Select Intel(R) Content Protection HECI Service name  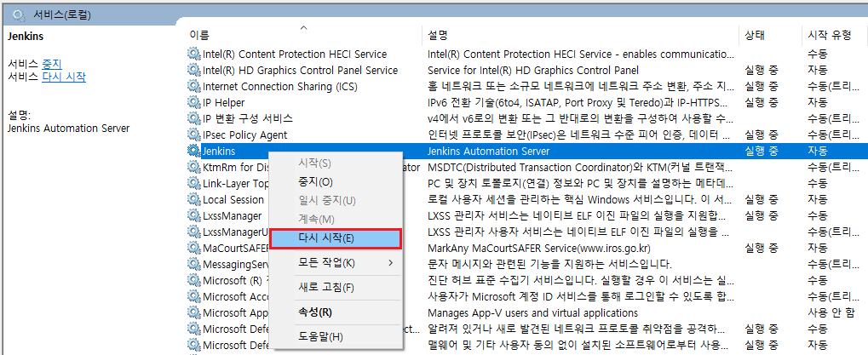pos(295,54)
